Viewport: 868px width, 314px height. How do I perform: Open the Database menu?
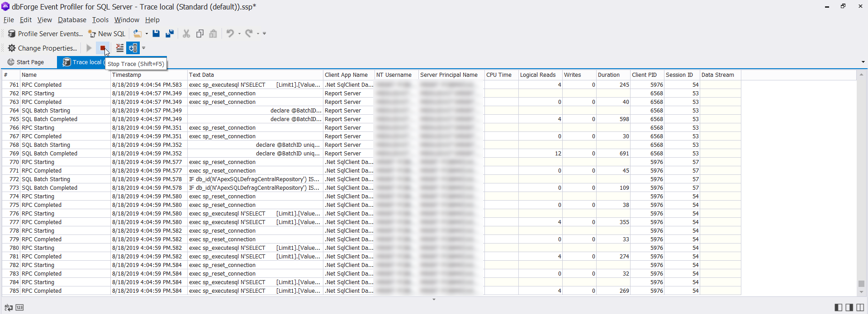click(x=72, y=20)
